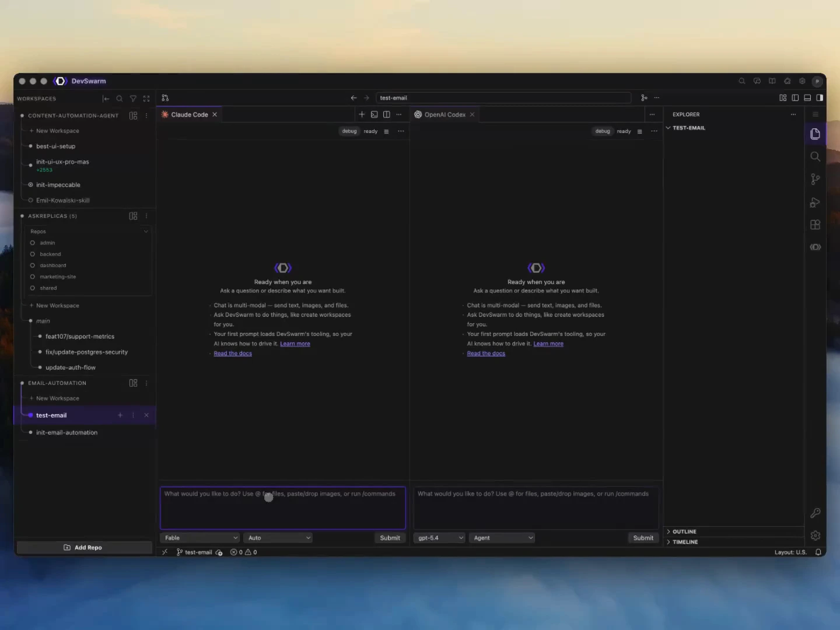Expand the TIMELINE section
The height and width of the screenshot is (630, 840).
pos(685,542)
